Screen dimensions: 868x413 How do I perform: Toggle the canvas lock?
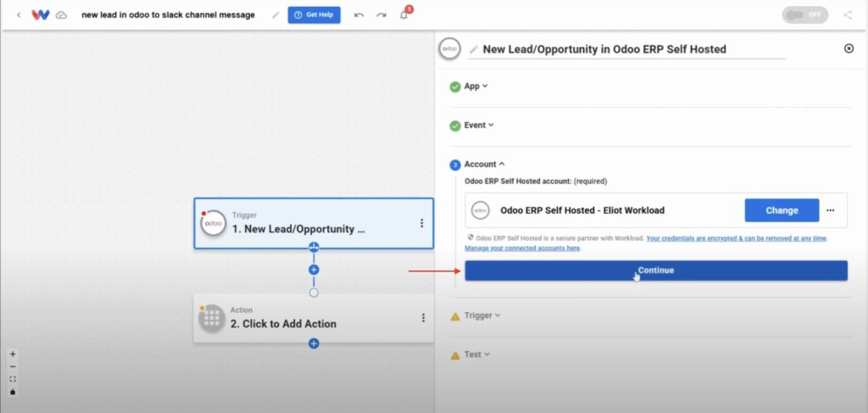tap(13, 392)
